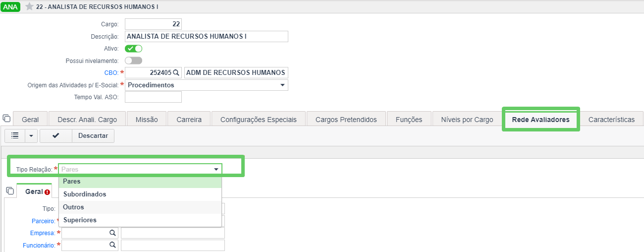This screenshot has height=252, width=644.
Task: Click the Empresa label link
Action: tap(43, 233)
